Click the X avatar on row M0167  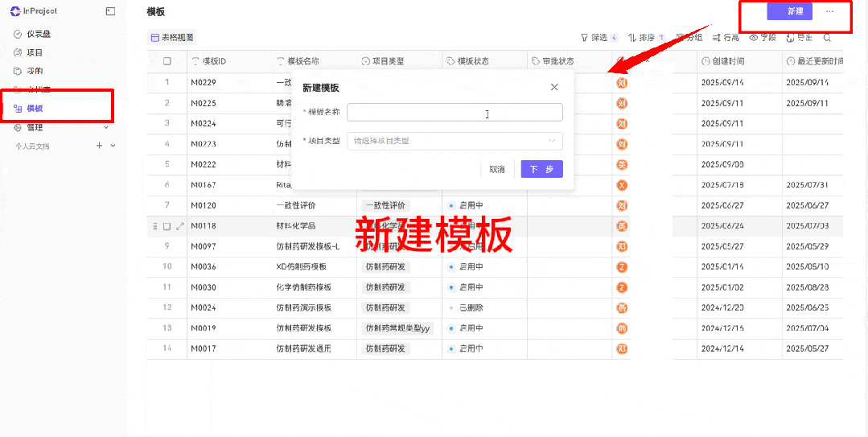[622, 186]
